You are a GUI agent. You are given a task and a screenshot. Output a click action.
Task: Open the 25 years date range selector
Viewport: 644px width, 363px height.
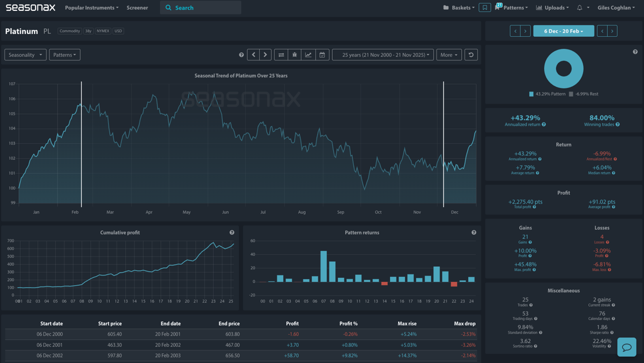[x=385, y=54]
